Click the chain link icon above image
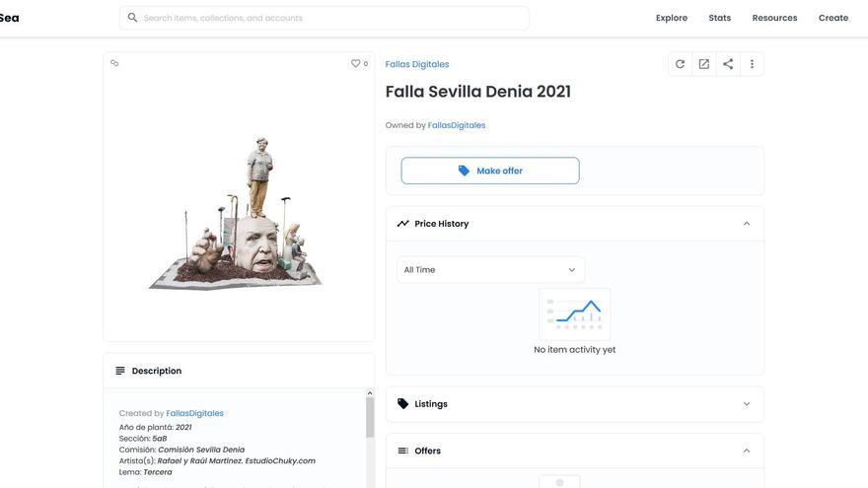Viewport: 868px width, 488px height. coord(114,63)
